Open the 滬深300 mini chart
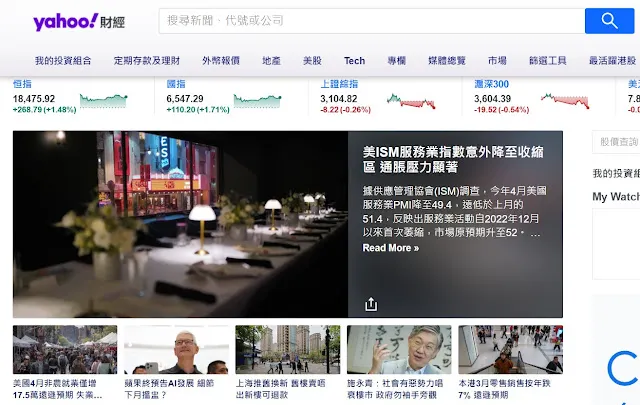This screenshot has height=405, width=640. point(565,101)
